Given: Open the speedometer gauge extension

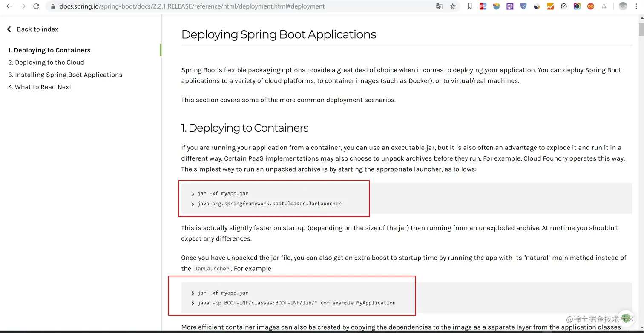Looking at the screenshot, I should [x=564, y=6].
